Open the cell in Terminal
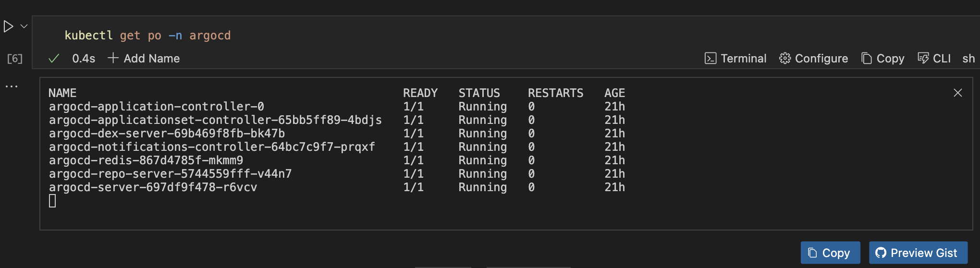Screen dimensions: 980x268 (735, 59)
